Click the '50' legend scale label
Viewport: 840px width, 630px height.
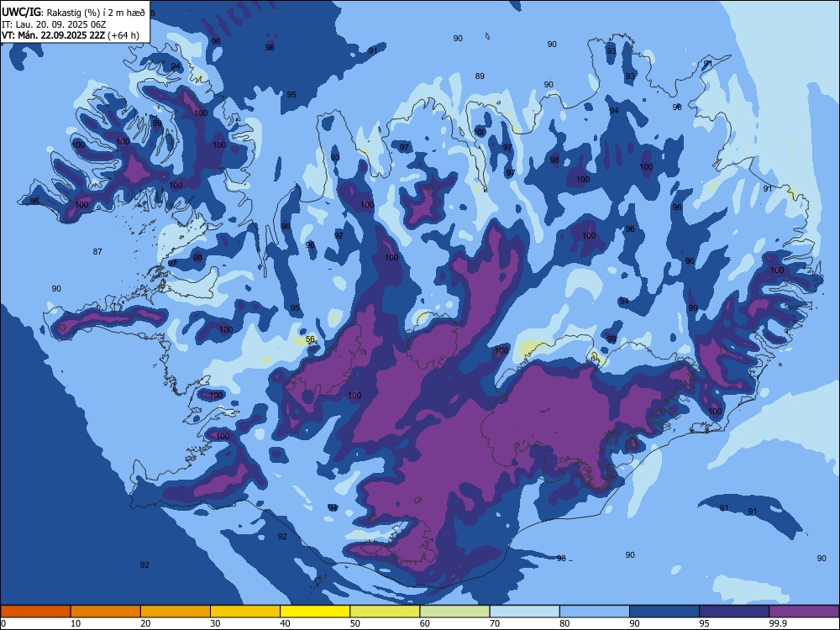pos(355,623)
